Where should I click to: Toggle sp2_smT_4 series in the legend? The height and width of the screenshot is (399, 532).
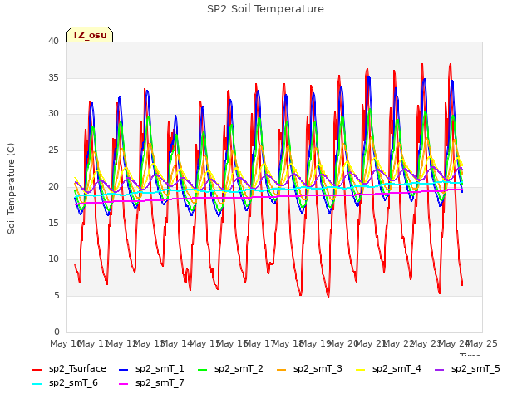[x=388, y=368]
